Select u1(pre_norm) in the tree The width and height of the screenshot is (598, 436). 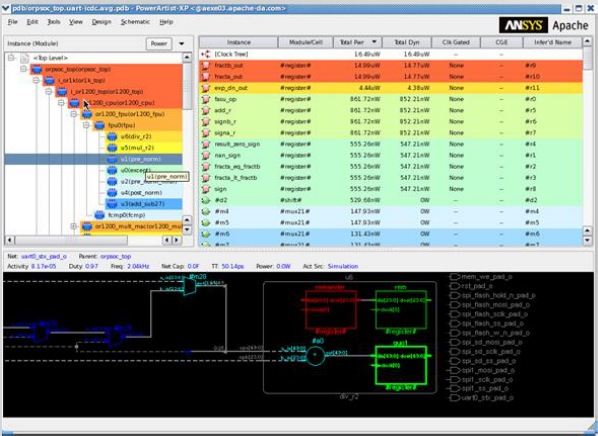(x=93, y=159)
